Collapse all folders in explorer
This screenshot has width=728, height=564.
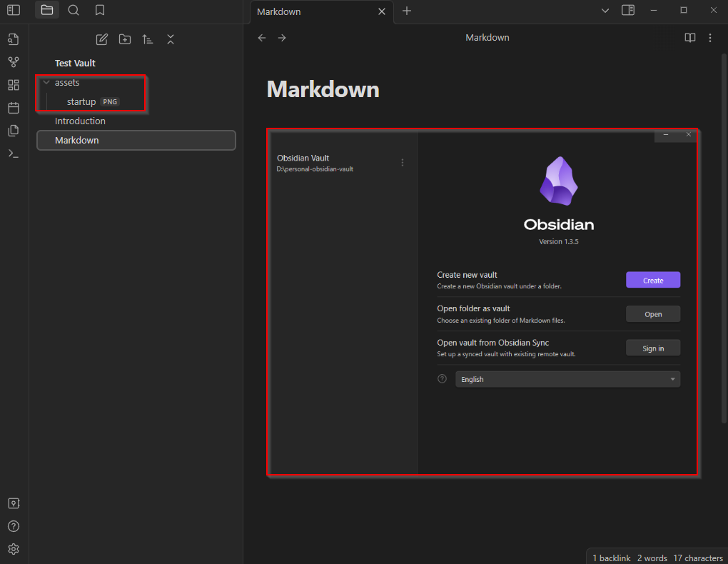tap(171, 39)
